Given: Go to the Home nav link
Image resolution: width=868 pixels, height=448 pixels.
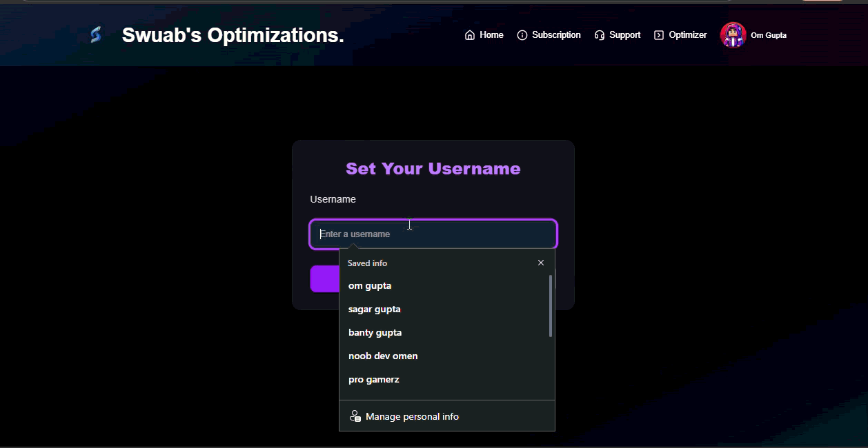Looking at the screenshot, I should coord(491,35).
